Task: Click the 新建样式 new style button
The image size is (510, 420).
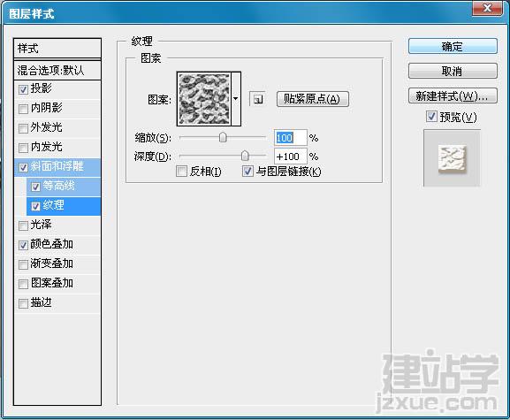Action: 453,95
